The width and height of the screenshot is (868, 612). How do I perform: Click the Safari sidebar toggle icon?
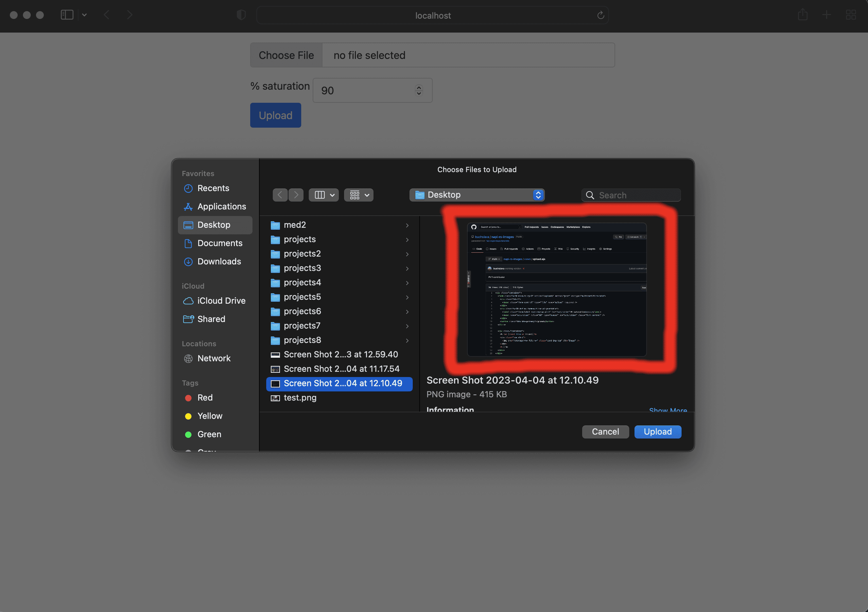[x=67, y=15]
